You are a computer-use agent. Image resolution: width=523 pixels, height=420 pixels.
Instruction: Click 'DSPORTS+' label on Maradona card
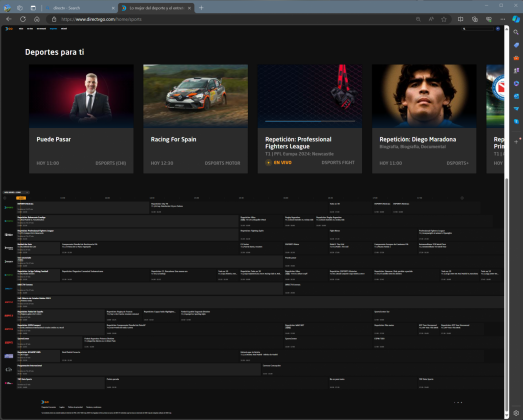(x=457, y=163)
